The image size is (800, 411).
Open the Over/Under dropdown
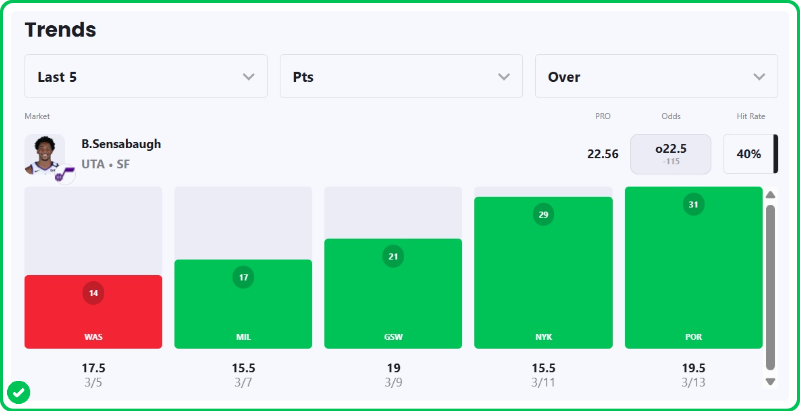[x=656, y=76]
